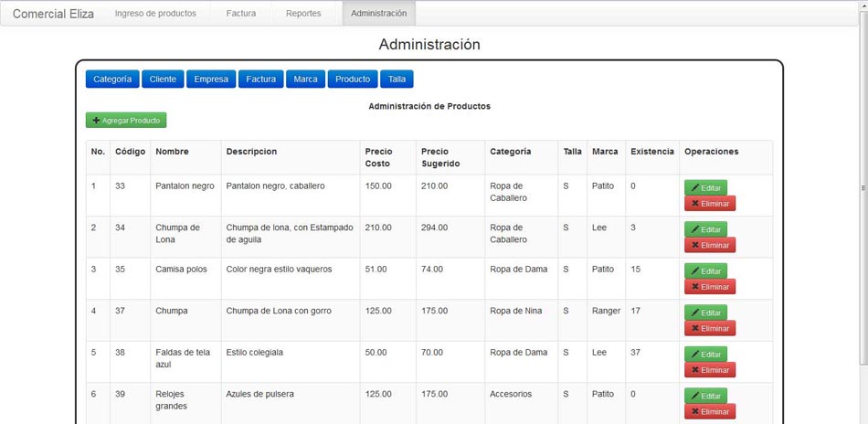This screenshot has height=424, width=868.
Task: Edit the Chumpa code 37 product
Action: point(705,313)
